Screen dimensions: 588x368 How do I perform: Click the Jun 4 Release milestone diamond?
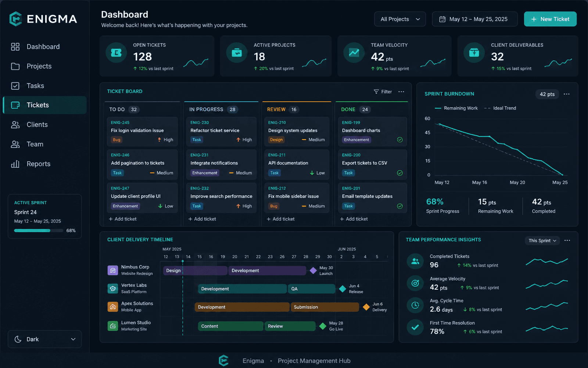(x=343, y=289)
